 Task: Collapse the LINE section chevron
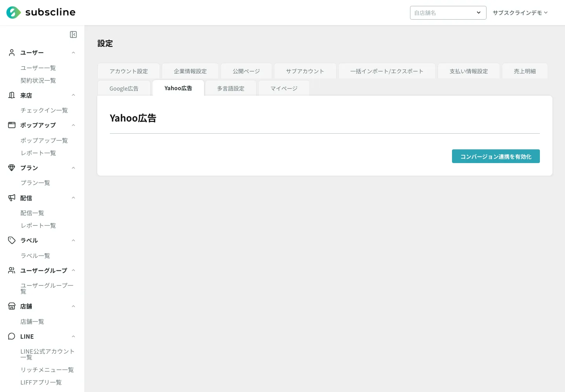click(x=73, y=336)
